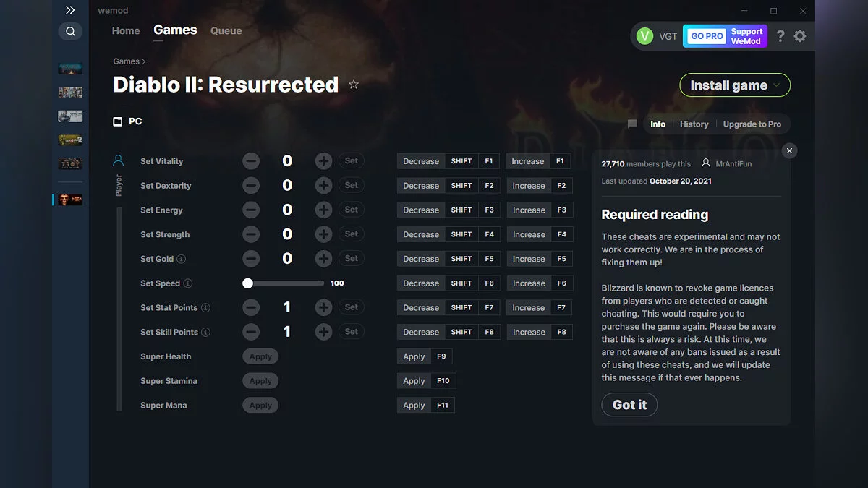
Task: Click the Player section person icon
Action: pos(119,160)
